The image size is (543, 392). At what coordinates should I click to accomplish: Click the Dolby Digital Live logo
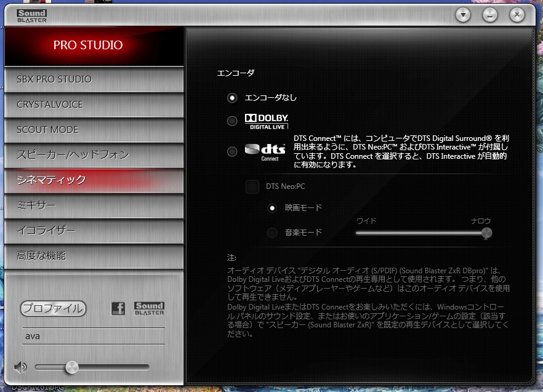tap(267, 122)
